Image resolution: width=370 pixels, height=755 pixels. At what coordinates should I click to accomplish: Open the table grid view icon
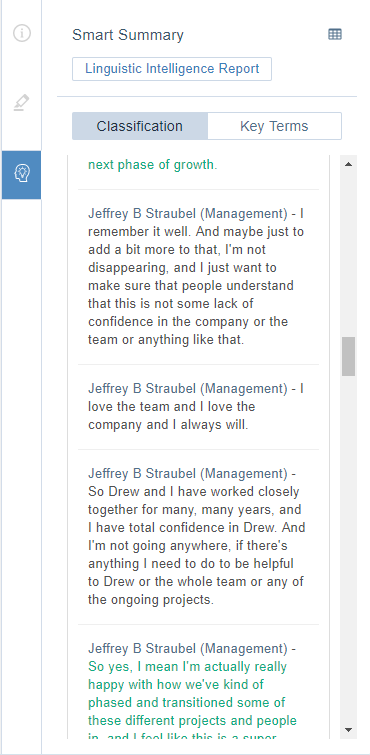click(x=335, y=34)
